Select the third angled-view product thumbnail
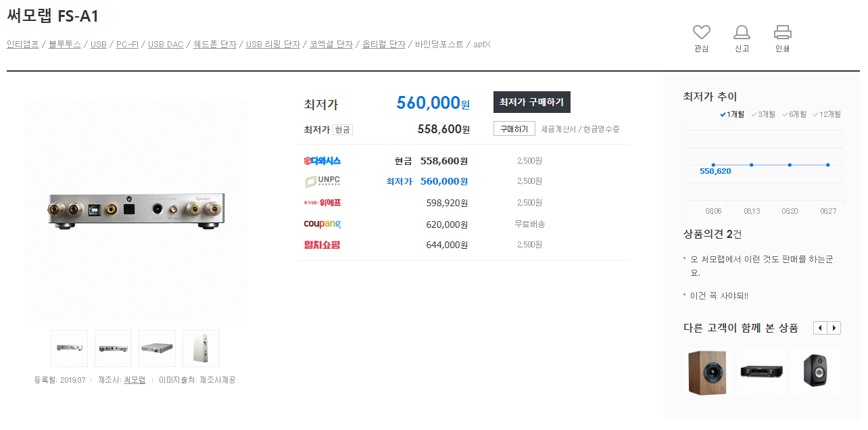 157,348
